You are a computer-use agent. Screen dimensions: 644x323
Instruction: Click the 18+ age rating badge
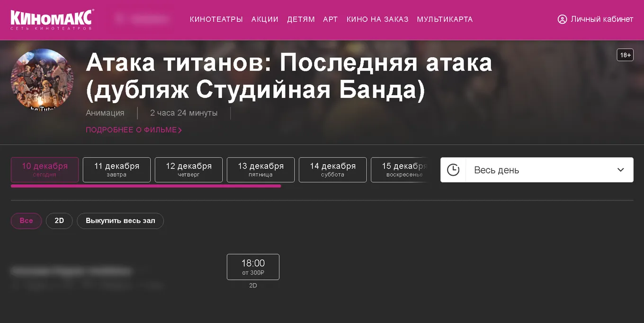click(625, 55)
